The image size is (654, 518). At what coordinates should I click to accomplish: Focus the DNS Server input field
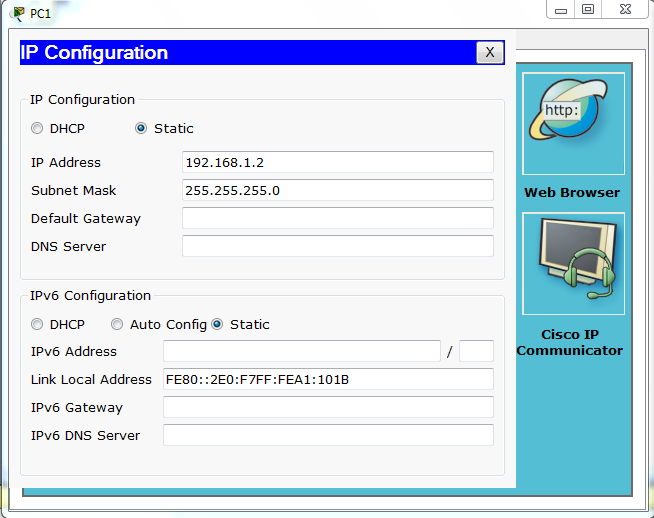[338, 246]
